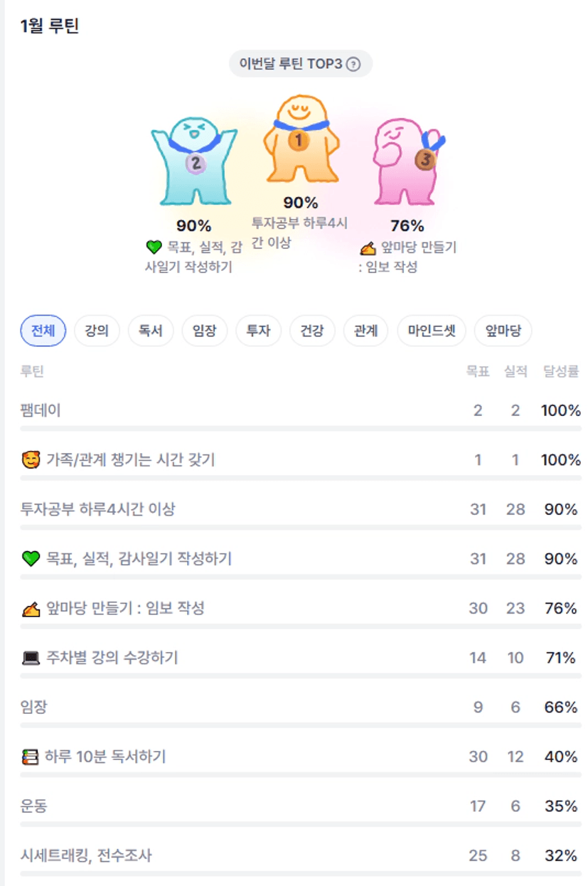Click the writing hand icon beside 앞마당 만들기

[x=31, y=609]
